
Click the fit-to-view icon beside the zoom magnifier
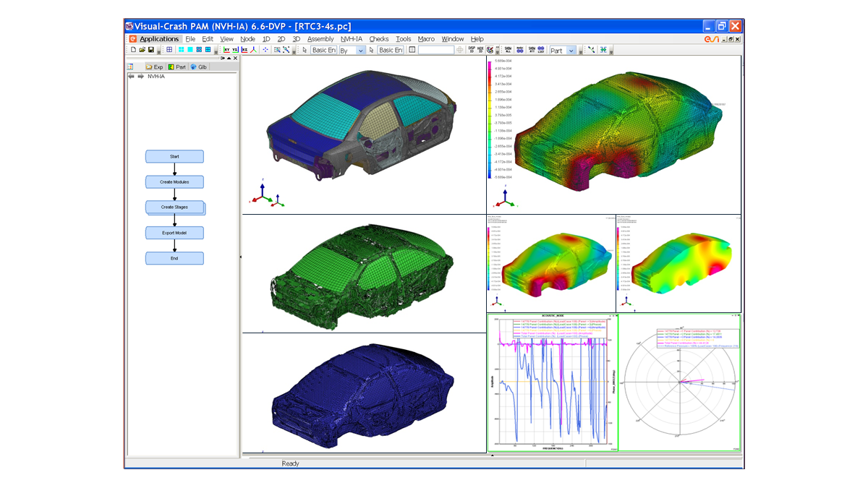point(286,50)
